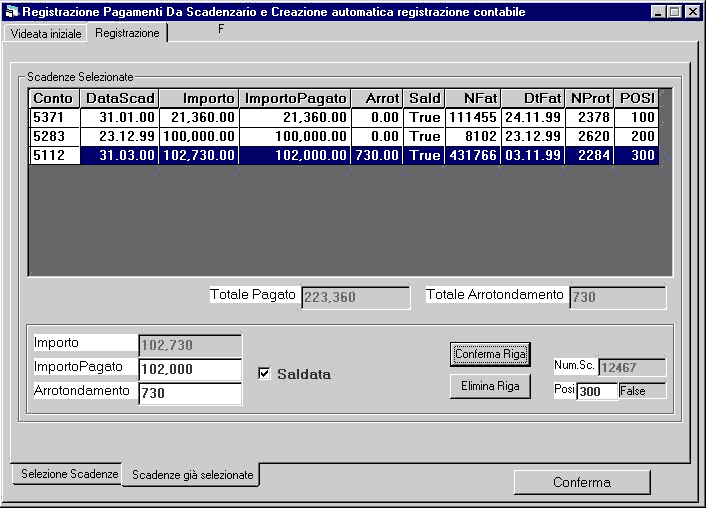706x508 pixels.
Task: Click Sald cell in row 5371
Action: [x=424, y=118]
